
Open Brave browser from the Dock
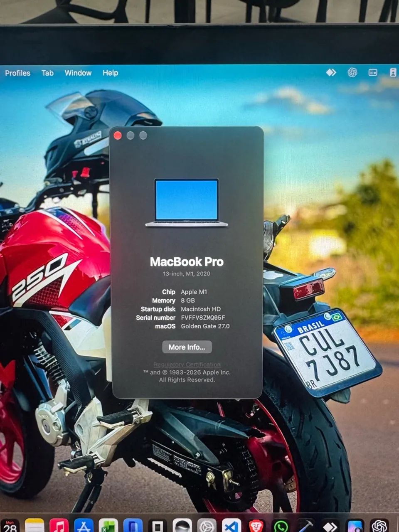tap(256, 525)
